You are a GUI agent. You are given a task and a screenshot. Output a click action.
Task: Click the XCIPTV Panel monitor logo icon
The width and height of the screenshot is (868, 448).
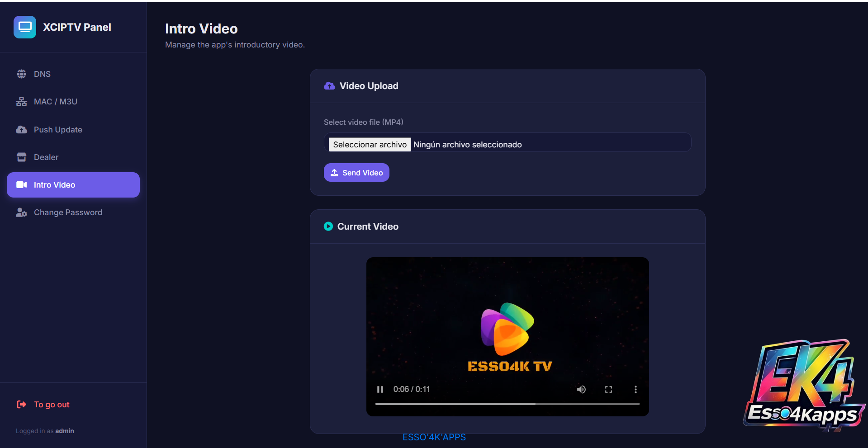click(25, 27)
